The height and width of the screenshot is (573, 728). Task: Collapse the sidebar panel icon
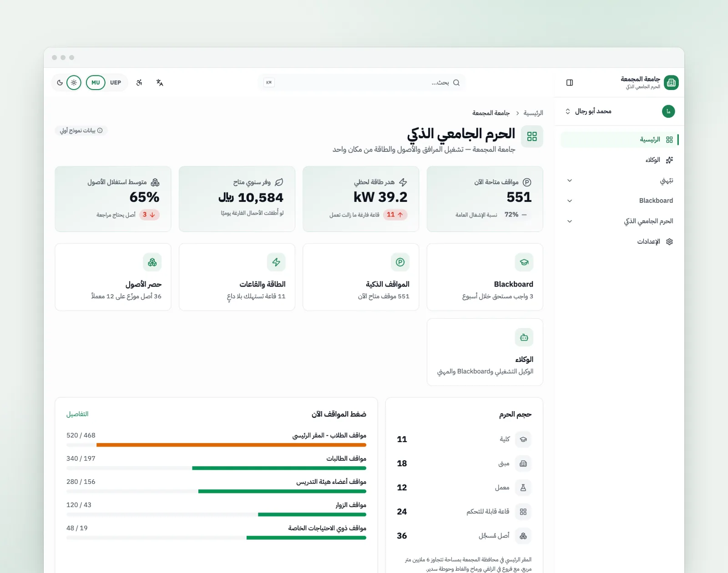(570, 83)
